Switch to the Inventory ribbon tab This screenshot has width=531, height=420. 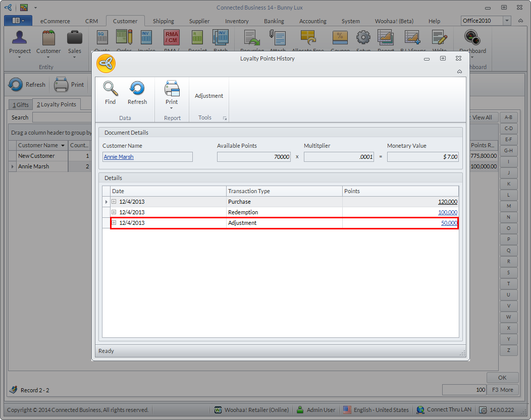[x=237, y=21]
